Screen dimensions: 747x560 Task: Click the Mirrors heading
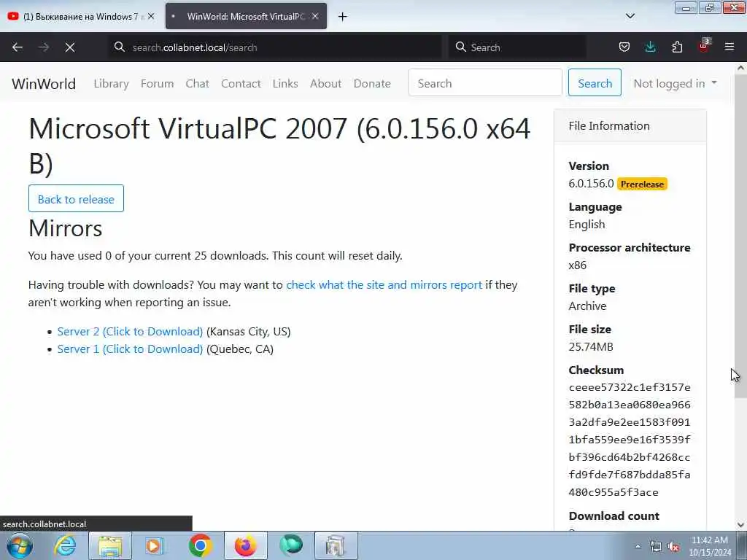click(x=65, y=228)
